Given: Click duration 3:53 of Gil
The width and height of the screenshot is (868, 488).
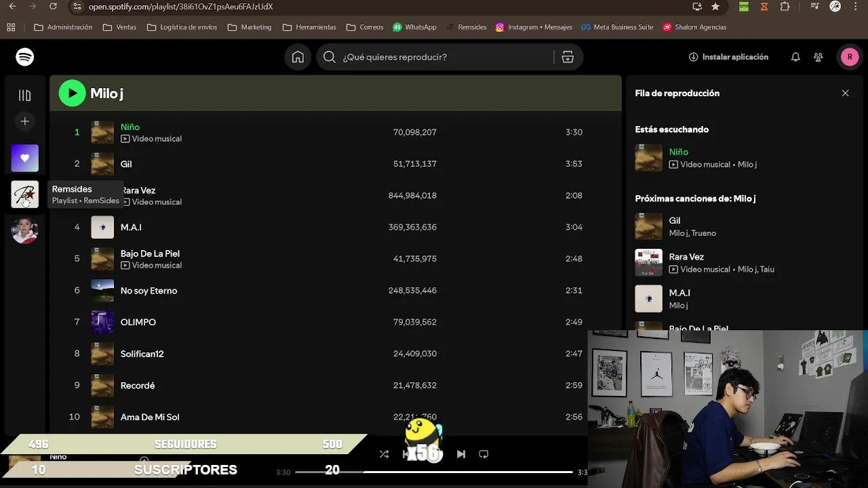Looking at the screenshot, I should coord(574,164).
